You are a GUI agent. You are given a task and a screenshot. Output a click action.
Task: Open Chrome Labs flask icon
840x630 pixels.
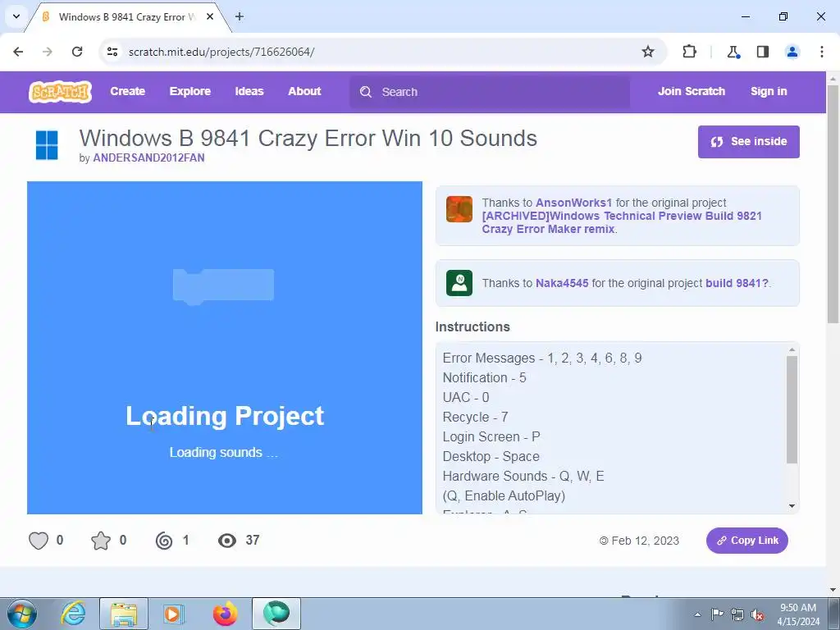pyautogui.click(x=733, y=52)
